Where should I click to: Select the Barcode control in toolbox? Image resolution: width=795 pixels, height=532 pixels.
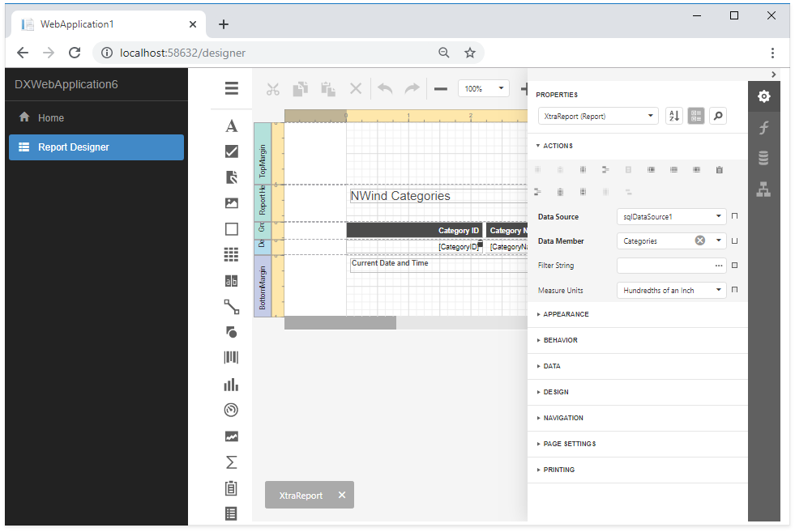232,358
